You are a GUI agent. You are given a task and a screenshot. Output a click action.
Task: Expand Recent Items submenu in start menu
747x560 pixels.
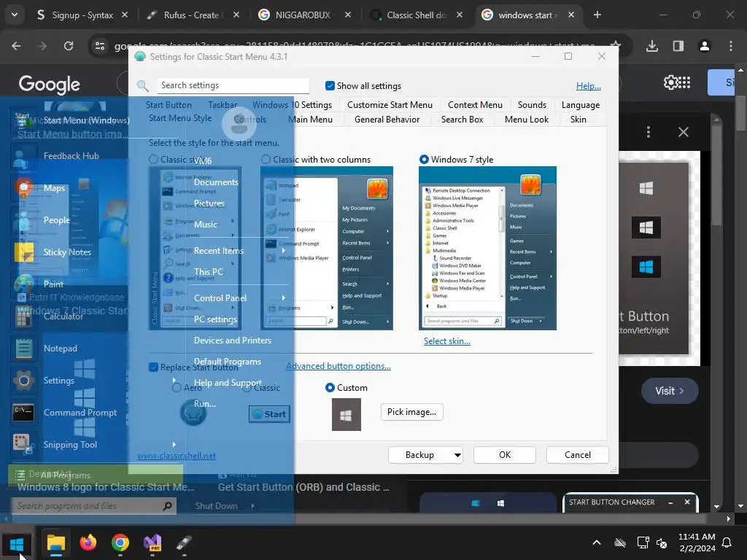point(284,251)
